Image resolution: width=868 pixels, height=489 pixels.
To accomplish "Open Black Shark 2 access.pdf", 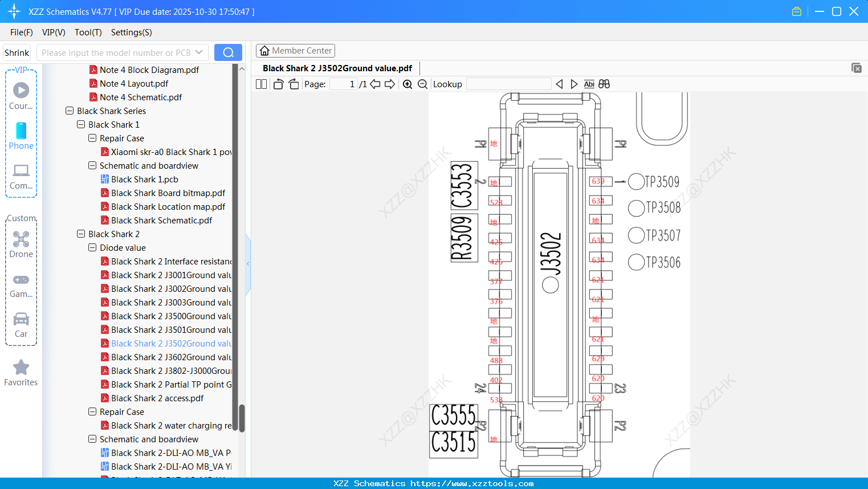I will pos(152,398).
